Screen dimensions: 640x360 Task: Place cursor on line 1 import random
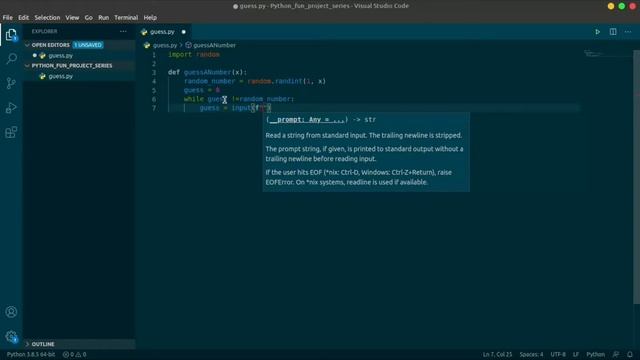(x=194, y=55)
